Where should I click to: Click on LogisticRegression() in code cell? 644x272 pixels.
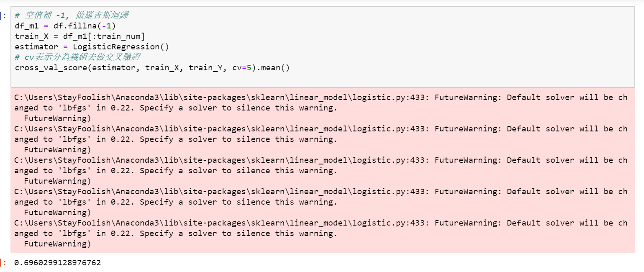(x=121, y=47)
